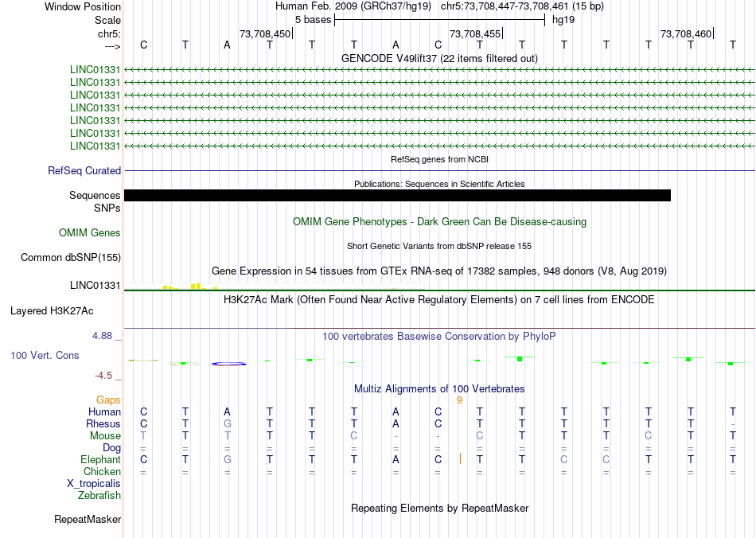
Task: Open the Publications: Sequences in Scientific Articles title
Action: (x=439, y=184)
